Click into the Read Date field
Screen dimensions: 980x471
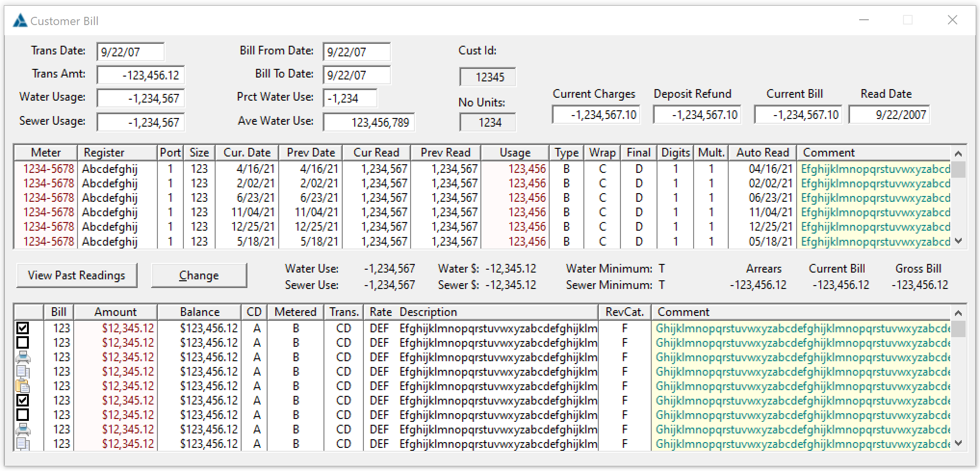pos(889,115)
